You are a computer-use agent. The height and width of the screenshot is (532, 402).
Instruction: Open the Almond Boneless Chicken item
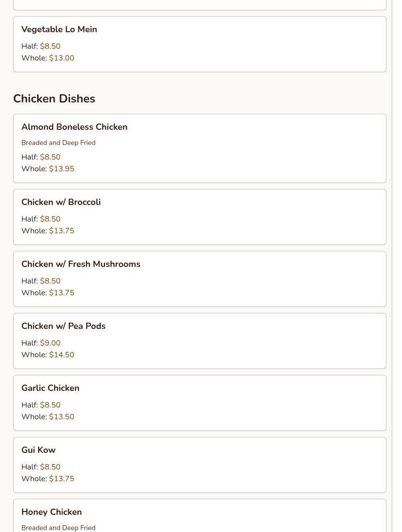[200, 148]
